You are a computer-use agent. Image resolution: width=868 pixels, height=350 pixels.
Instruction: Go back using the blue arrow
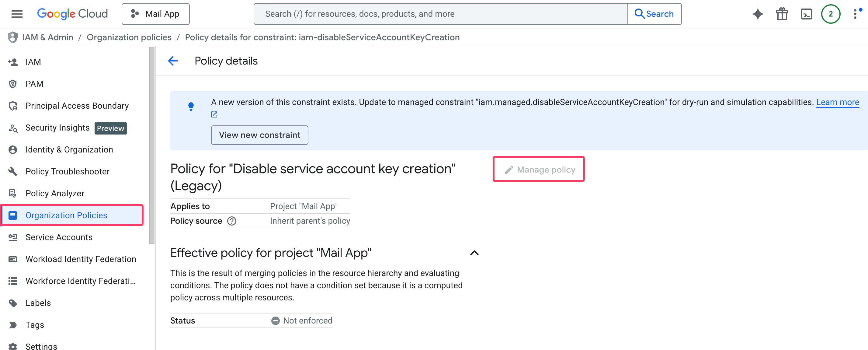(x=173, y=61)
